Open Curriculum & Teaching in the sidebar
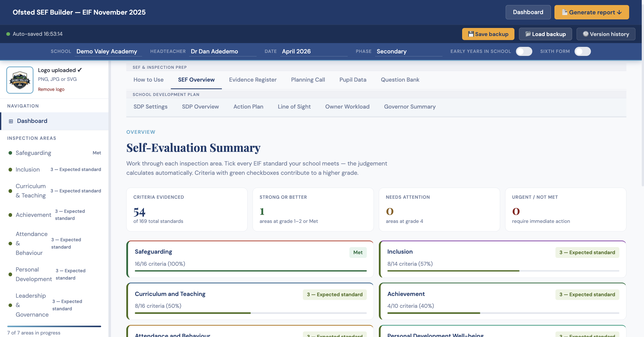The width and height of the screenshot is (644, 337). (x=55, y=191)
